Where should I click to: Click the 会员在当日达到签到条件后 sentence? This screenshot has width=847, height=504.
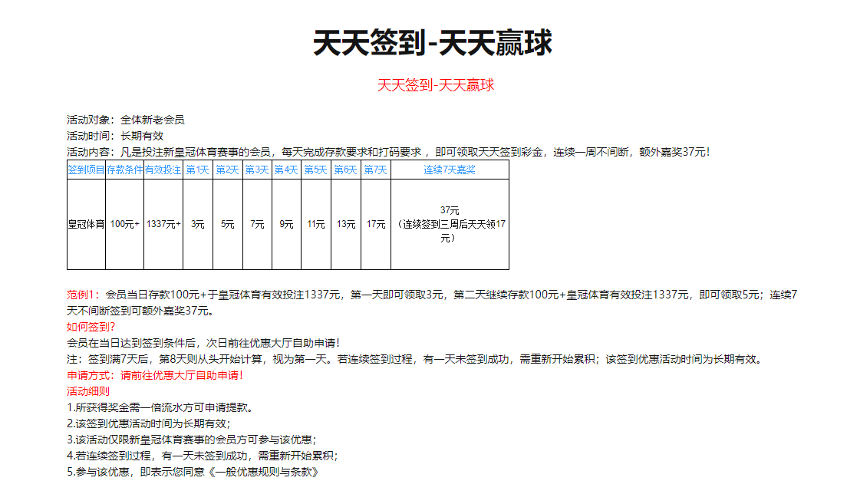pyautogui.click(x=203, y=343)
